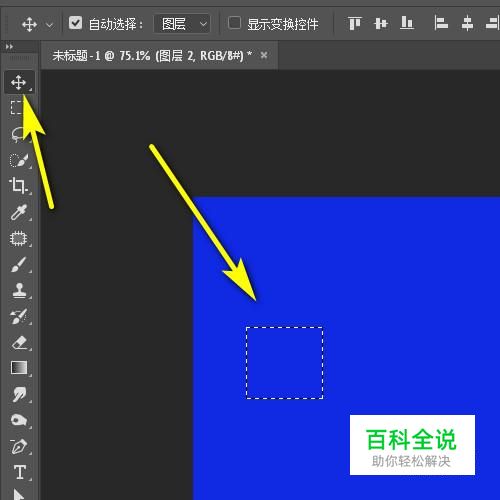The height and width of the screenshot is (500, 500).
Task: Click Align horizontal centers icon
Action: (x=467, y=24)
